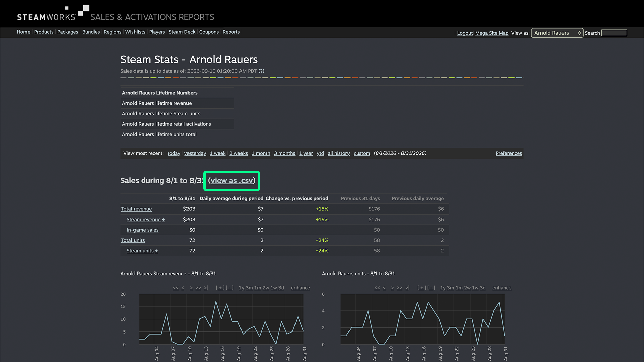Open the Steam Deck menu item

tap(182, 32)
